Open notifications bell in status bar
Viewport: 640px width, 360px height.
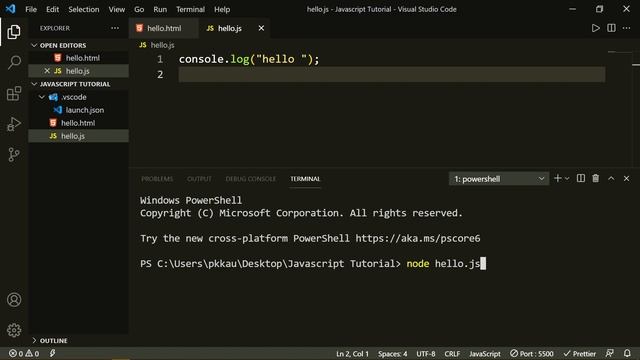tap(627, 353)
